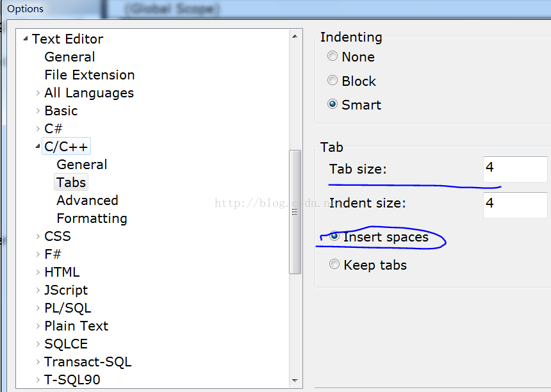551x392 pixels.
Task: Click the Indent size input field
Action: (514, 205)
